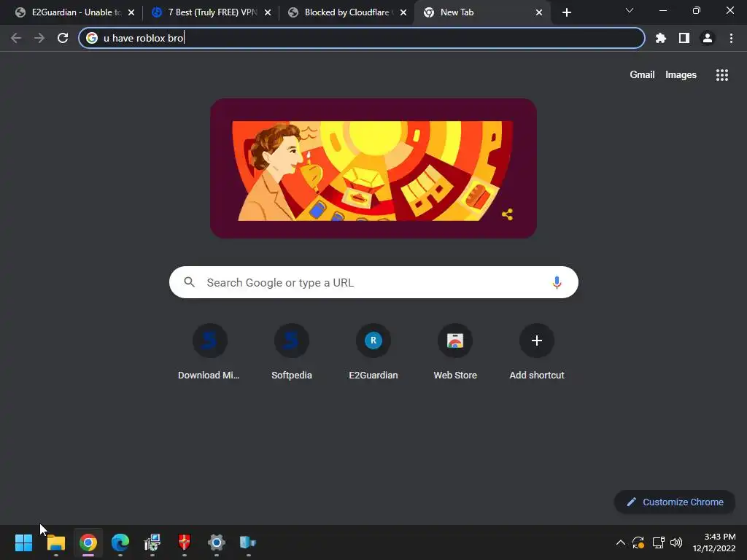Expand the tab search dropdown
This screenshot has height=560, width=747.
coord(630,10)
